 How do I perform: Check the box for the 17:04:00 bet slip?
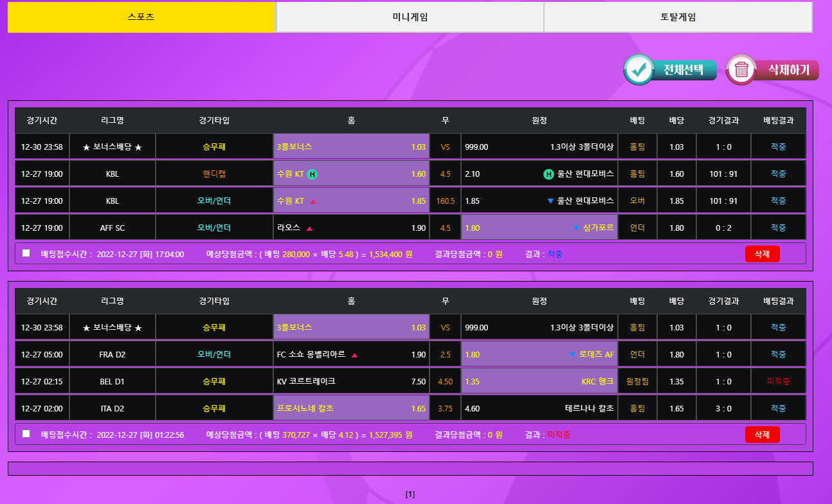point(26,253)
